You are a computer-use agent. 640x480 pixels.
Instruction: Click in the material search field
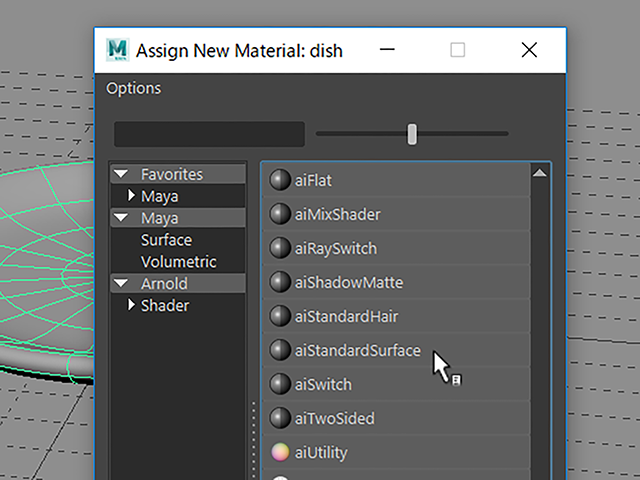point(209,134)
